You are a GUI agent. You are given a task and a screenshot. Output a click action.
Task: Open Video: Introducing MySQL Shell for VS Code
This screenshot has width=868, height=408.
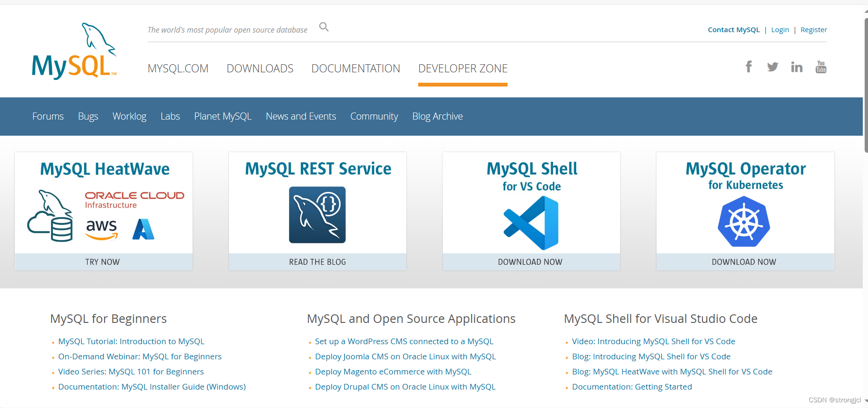(x=653, y=341)
